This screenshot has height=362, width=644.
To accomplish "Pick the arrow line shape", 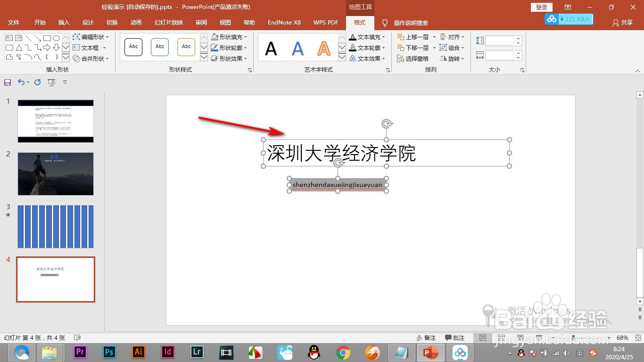I will [x=38, y=38].
